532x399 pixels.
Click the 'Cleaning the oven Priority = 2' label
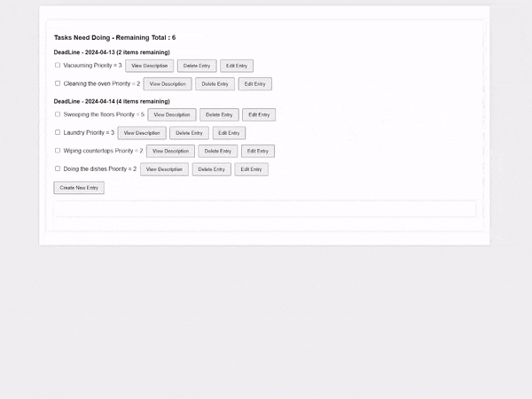pyautogui.click(x=102, y=83)
